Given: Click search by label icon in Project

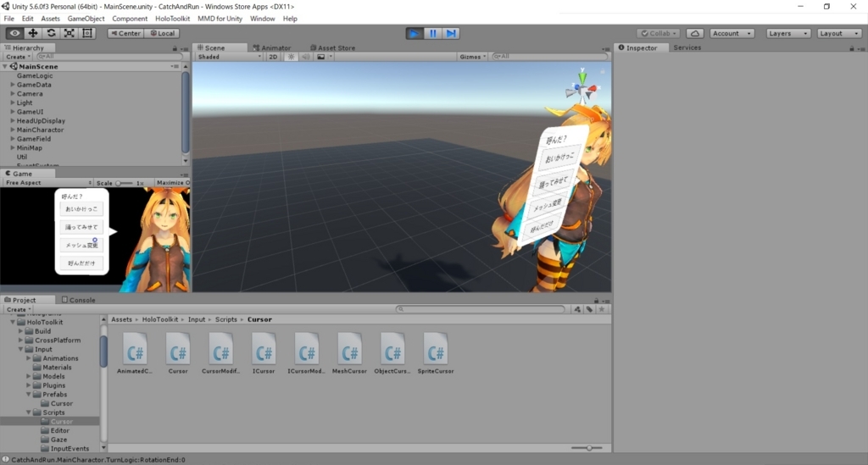Looking at the screenshot, I should (x=590, y=309).
